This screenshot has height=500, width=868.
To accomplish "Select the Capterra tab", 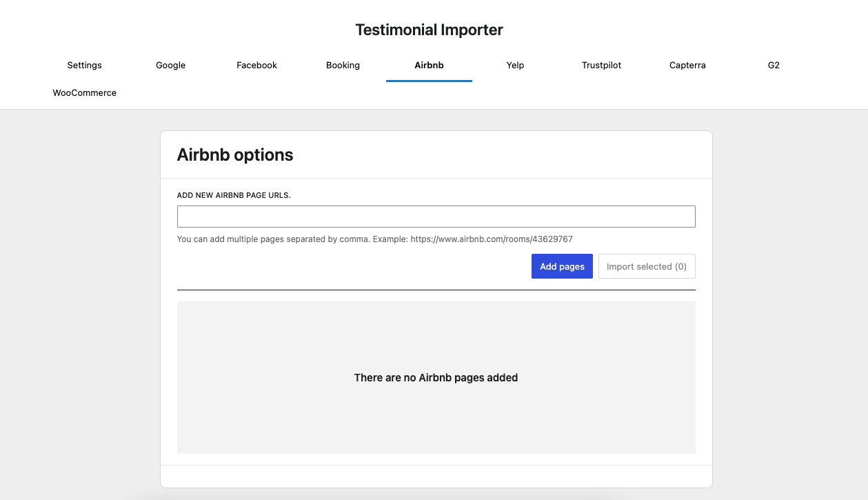I will tap(687, 66).
